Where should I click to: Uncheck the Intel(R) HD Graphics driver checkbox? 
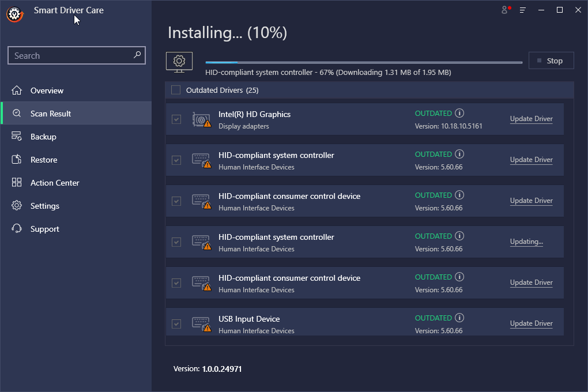(x=176, y=119)
